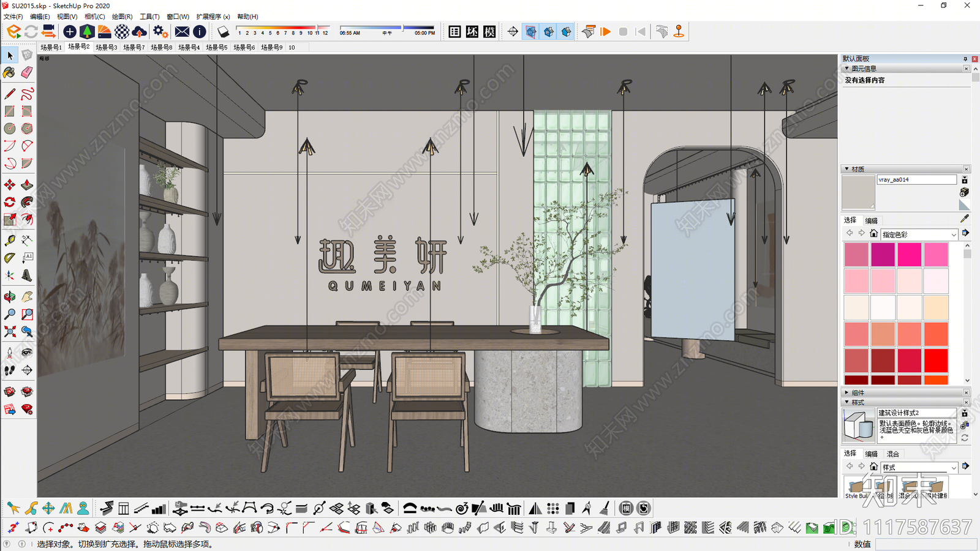Collapse the 样式 panel

(847, 402)
